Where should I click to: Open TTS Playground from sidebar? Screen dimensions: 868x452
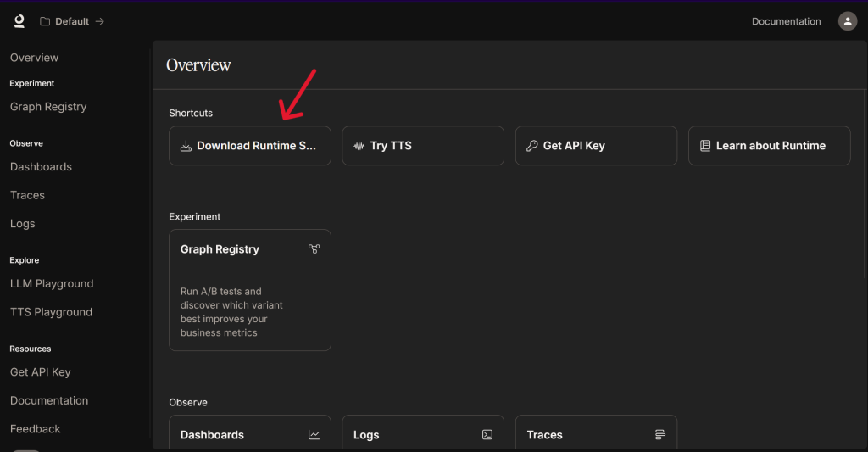[x=51, y=312]
